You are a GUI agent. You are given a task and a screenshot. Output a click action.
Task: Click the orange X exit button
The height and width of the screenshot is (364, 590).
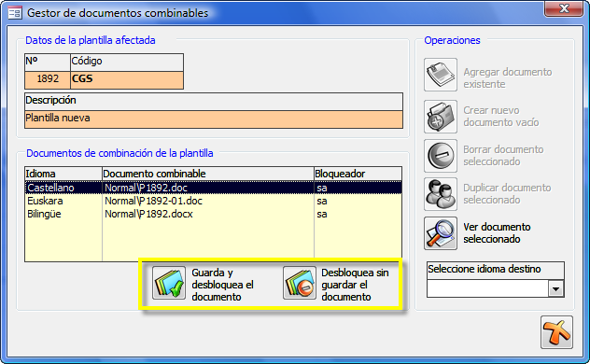click(x=556, y=332)
